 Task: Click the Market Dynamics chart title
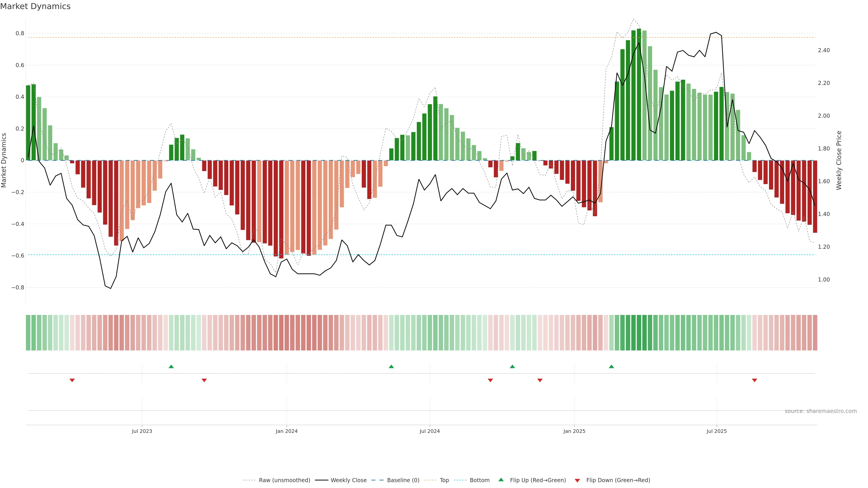[x=35, y=6]
